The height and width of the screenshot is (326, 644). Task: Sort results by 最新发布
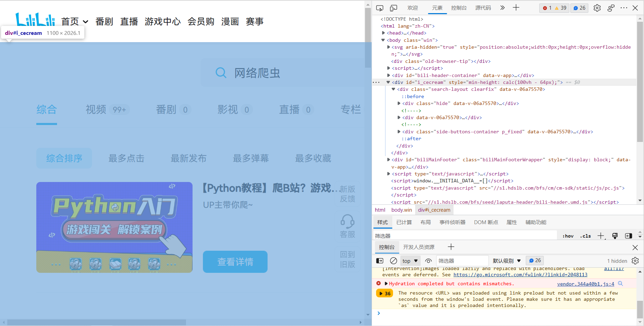(189, 158)
